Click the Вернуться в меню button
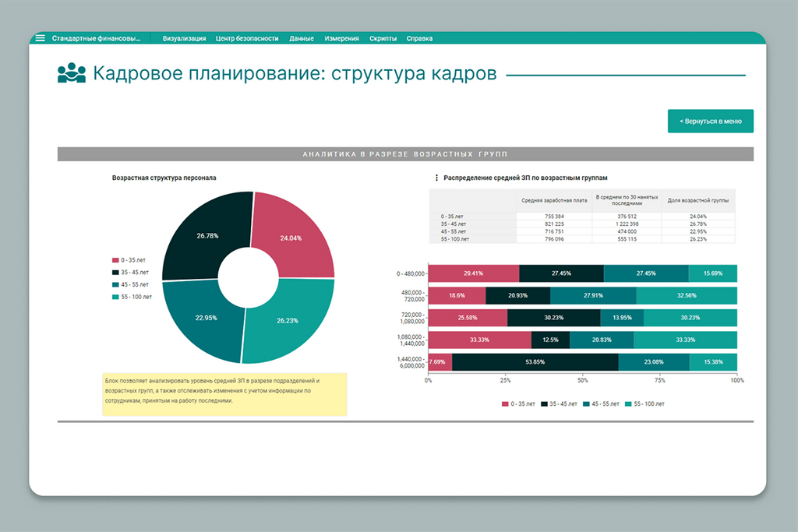Screen dimensions: 798x532 pyautogui.click(x=710, y=122)
